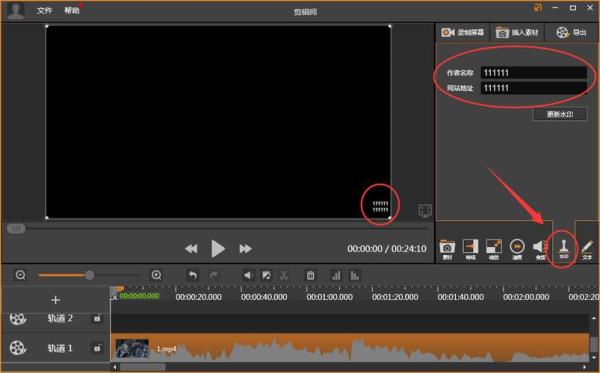This screenshot has width=600, height=373.
Task: Open the watermark (水印) stamp tool
Action: click(564, 249)
